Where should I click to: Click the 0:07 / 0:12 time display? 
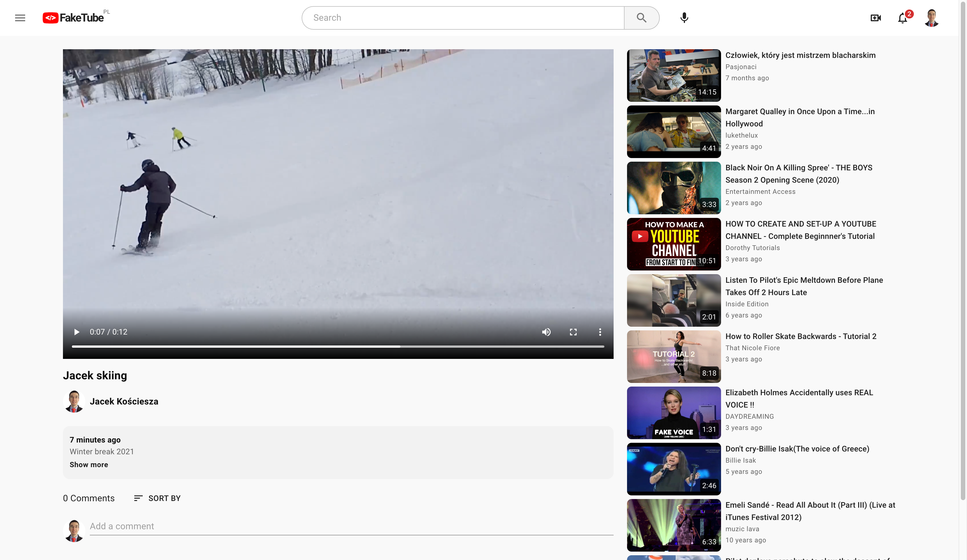coord(109,332)
